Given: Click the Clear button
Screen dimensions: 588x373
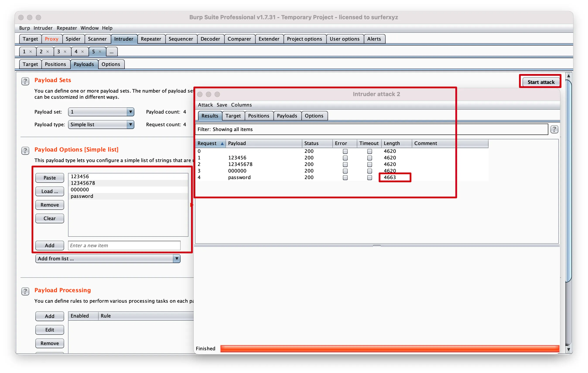Looking at the screenshot, I should tap(50, 218).
